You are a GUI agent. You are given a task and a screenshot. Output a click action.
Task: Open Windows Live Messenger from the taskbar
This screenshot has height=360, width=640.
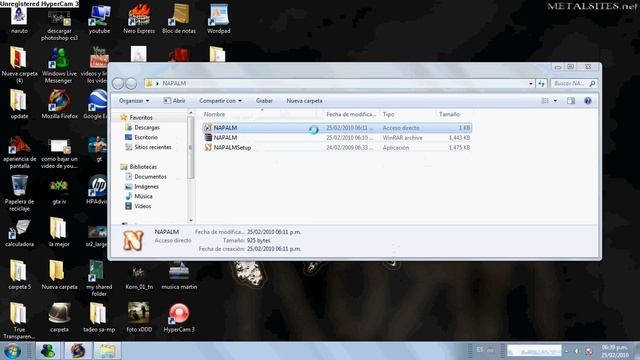click(48, 351)
